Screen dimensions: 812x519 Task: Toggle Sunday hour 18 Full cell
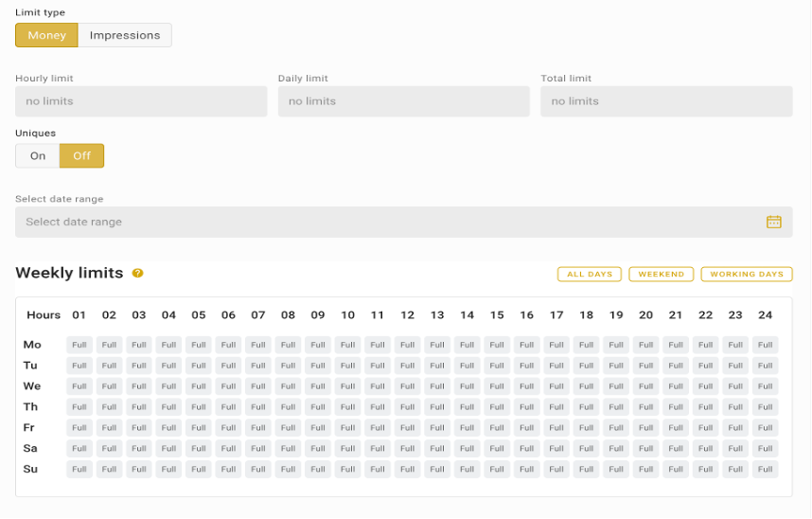click(586, 469)
